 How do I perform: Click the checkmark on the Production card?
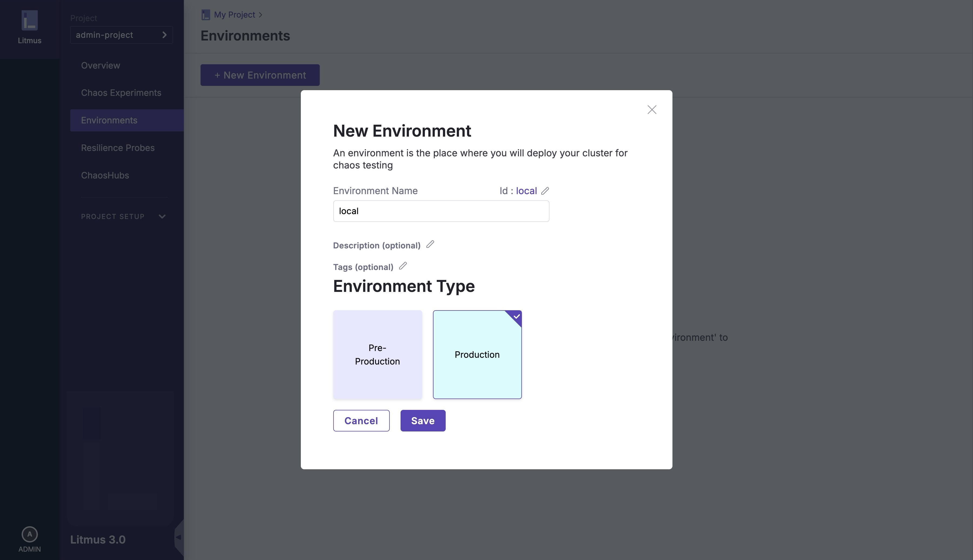[x=516, y=316]
